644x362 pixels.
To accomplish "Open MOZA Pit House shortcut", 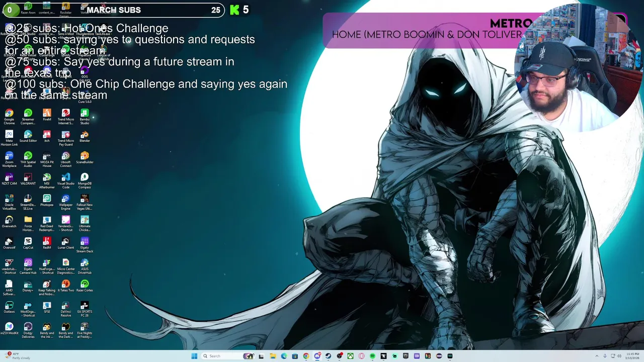I will (47, 159).
